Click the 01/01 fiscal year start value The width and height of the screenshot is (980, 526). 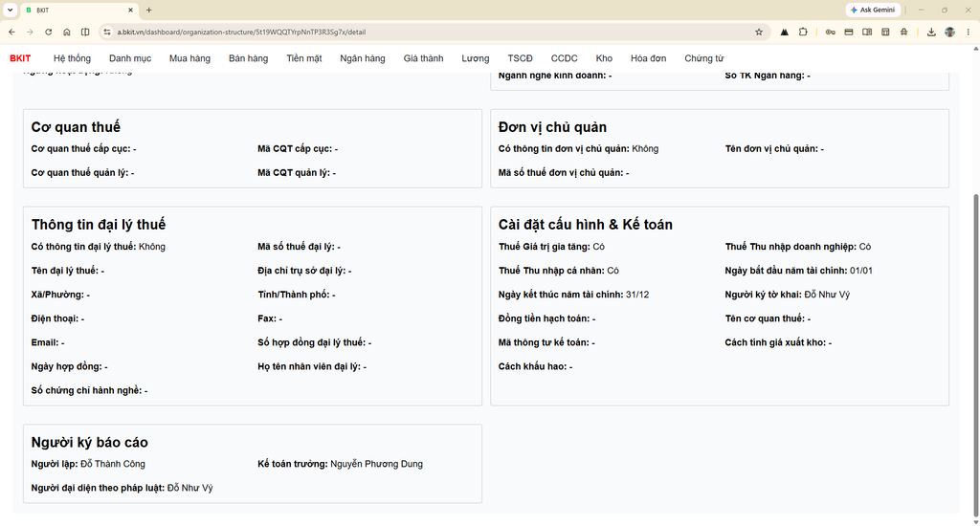[x=861, y=271]
